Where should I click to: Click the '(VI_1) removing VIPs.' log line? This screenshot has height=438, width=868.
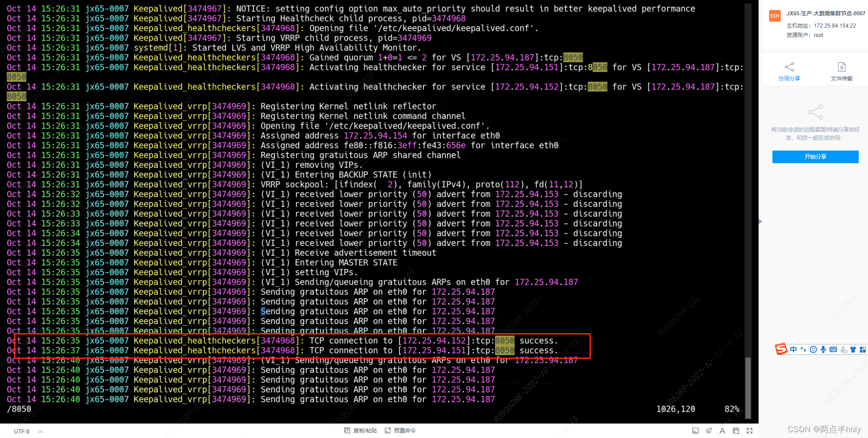[185, 165]
